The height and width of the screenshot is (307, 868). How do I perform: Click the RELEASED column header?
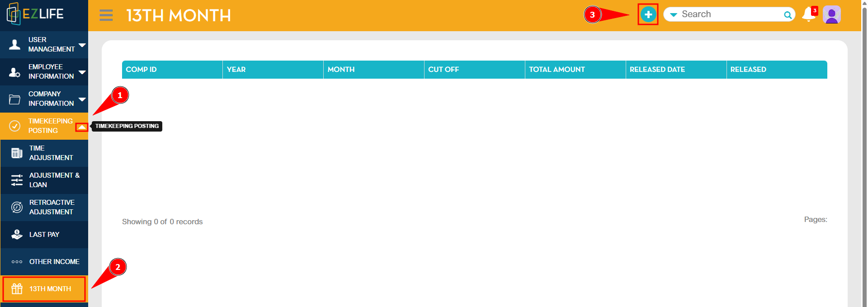coord(777,70)
